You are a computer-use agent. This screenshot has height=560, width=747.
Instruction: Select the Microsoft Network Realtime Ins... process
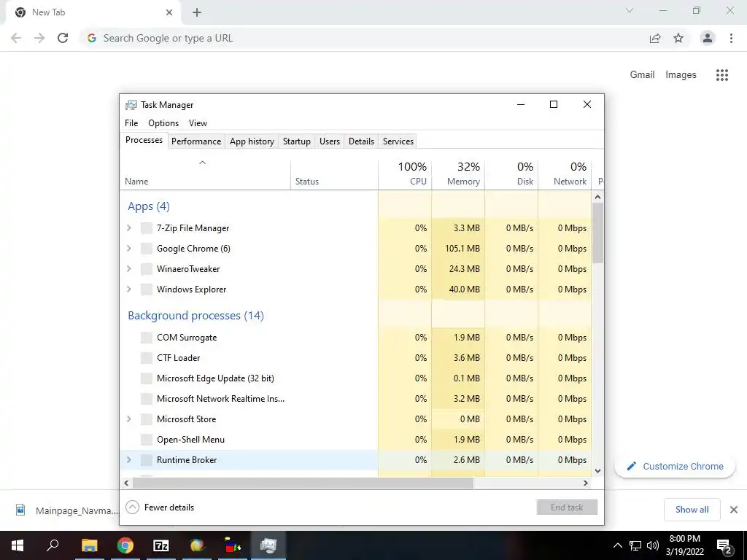pyautogui.click(x=355, y=399)
